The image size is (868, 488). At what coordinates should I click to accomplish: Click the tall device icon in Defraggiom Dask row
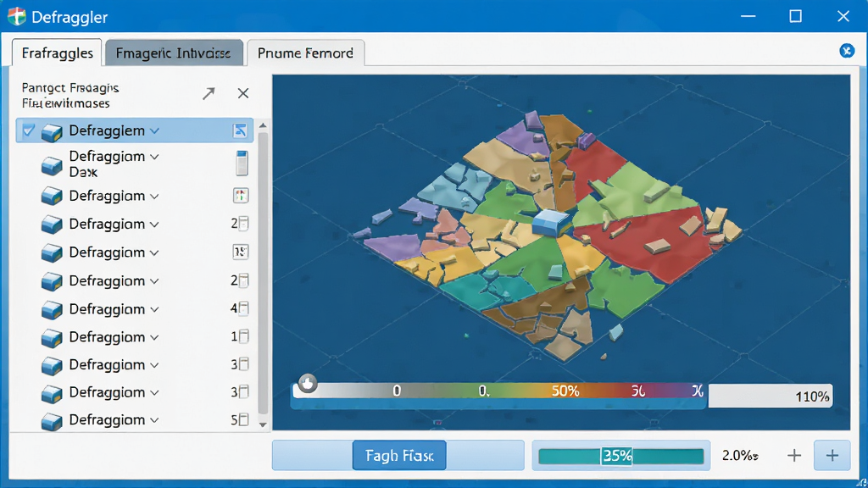[x=242, y=164]
